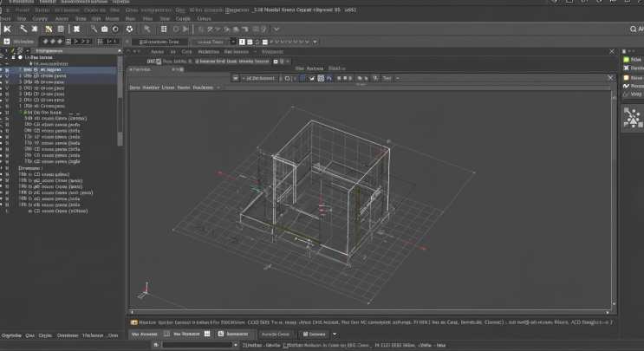Open the chevron overflow at main toolbar end
Viewport: 644px width, 351px height.
coord(276,29)
